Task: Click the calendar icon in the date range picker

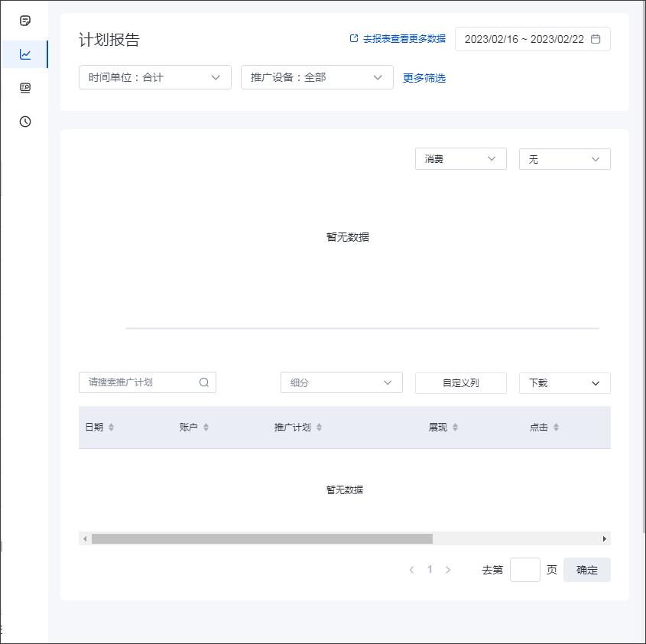Action: 599,39
